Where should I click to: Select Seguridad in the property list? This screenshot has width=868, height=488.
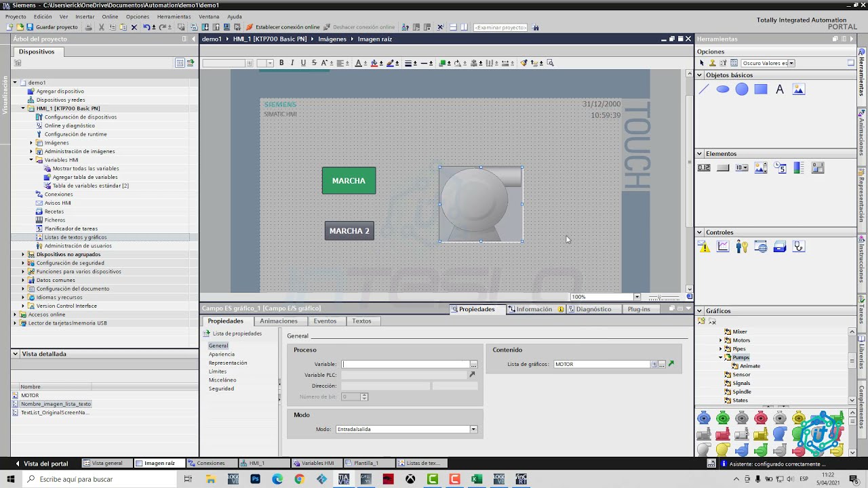221,388
